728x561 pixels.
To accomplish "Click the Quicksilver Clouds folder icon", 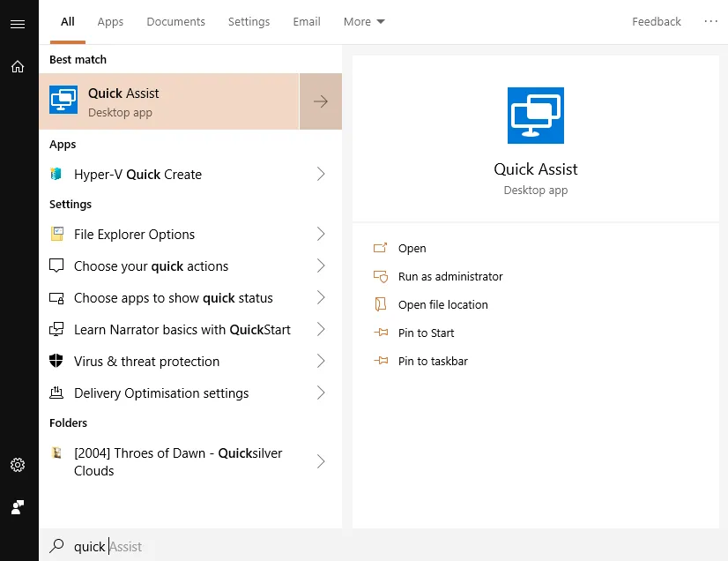I will (56, 453).
